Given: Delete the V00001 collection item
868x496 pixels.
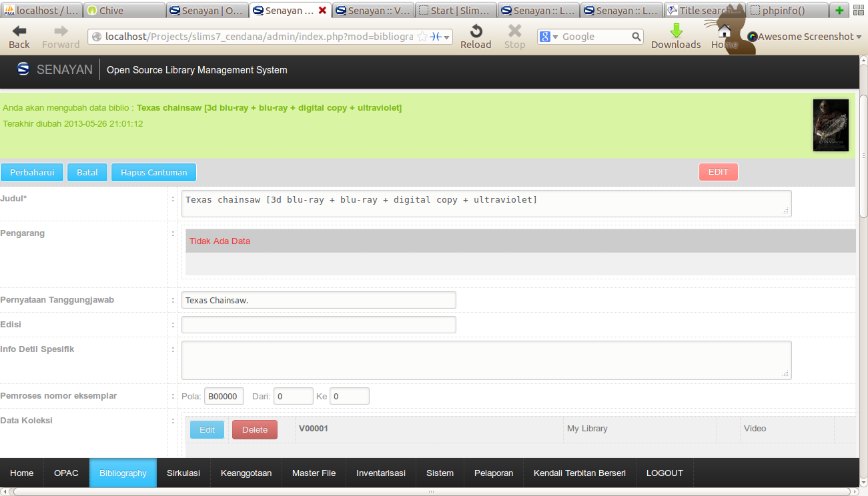Looking at the screenshot, I should [x=255, y=430].
